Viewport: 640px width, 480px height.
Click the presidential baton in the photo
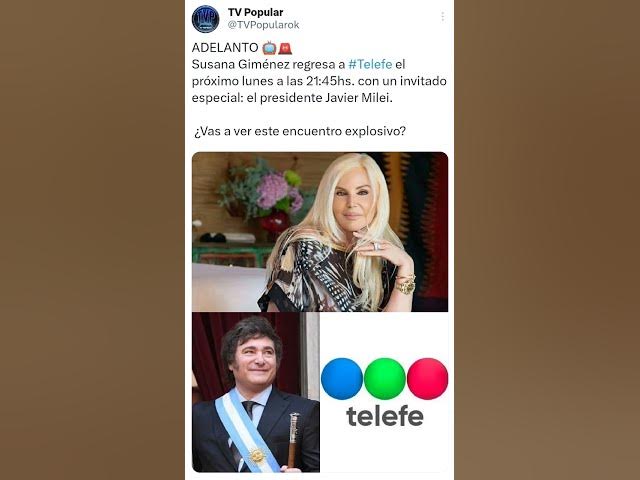pyautogui.click(x=293, y=440)
